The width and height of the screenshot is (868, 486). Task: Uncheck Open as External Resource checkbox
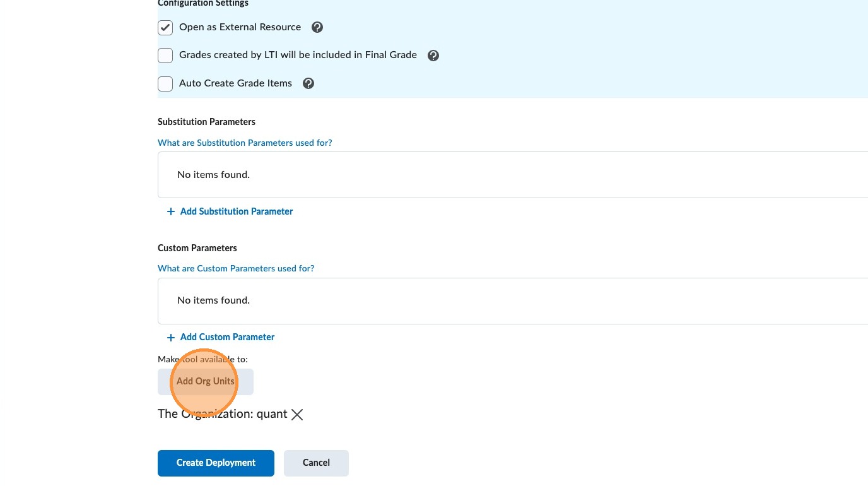165,28
